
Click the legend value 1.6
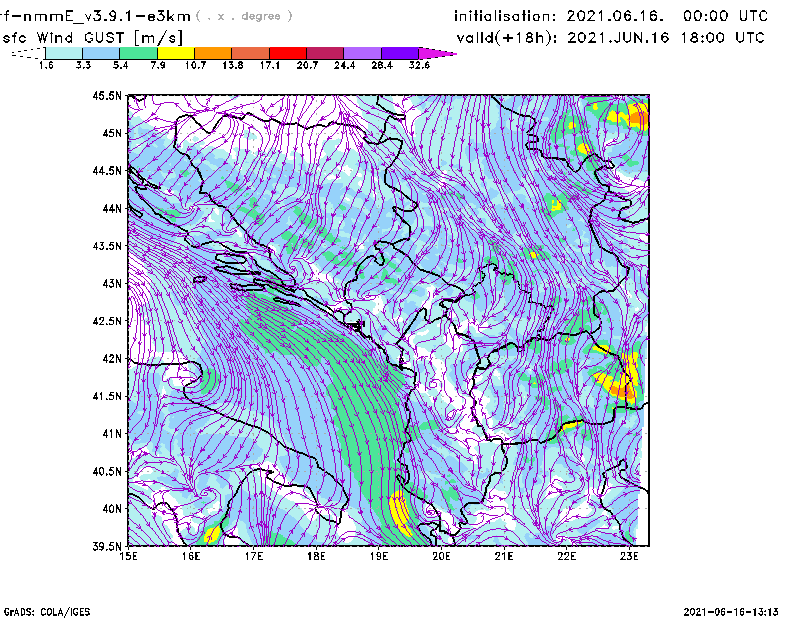pos(46,65)
